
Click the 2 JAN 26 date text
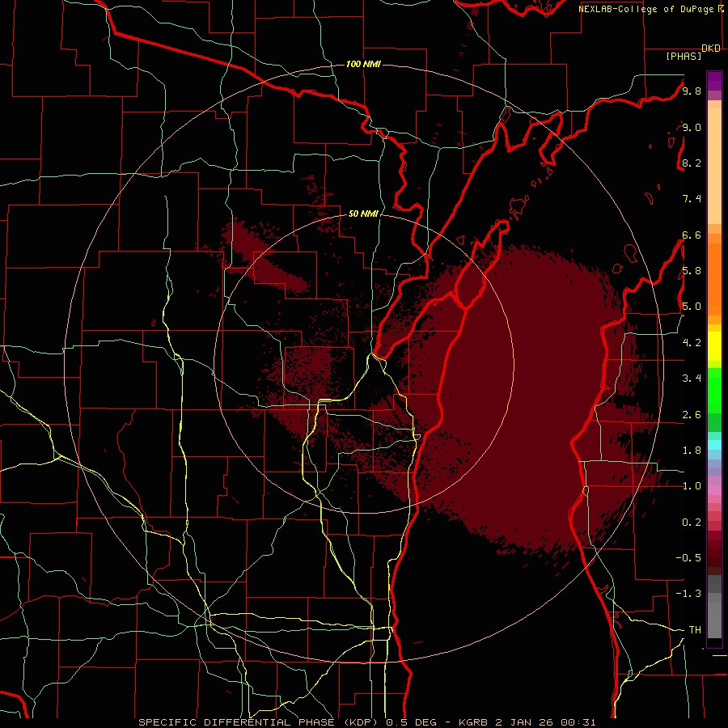525,722
